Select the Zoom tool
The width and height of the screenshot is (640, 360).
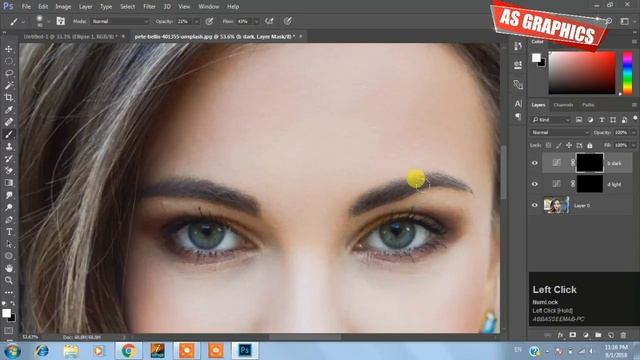pyautogui.click(x=9, y=280)
